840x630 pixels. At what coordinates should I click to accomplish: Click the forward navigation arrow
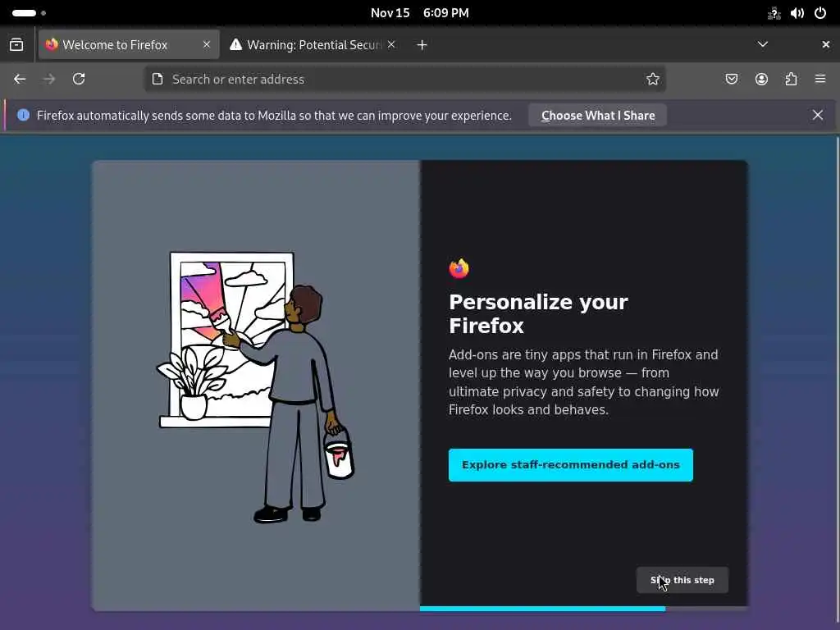click(x=49, y=80)
